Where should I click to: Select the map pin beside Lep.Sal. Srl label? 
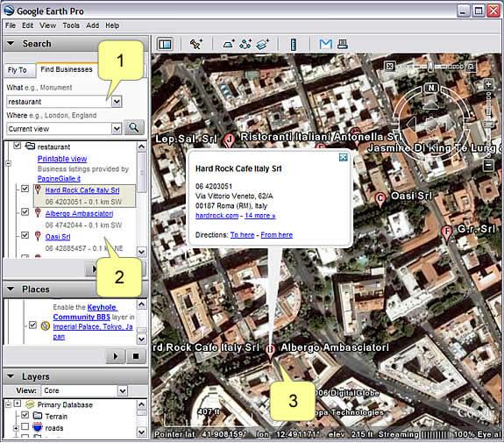click(229, 140)
